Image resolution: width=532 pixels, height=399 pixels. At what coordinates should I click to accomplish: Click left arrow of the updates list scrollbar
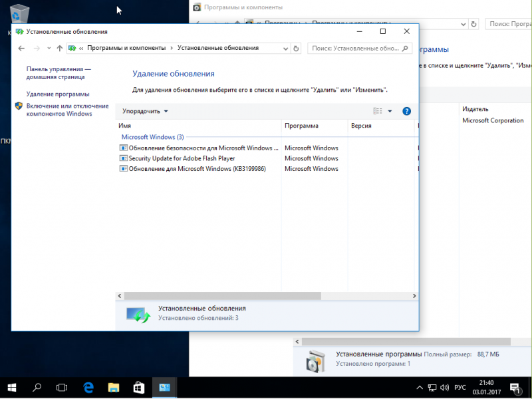point(120,296)
